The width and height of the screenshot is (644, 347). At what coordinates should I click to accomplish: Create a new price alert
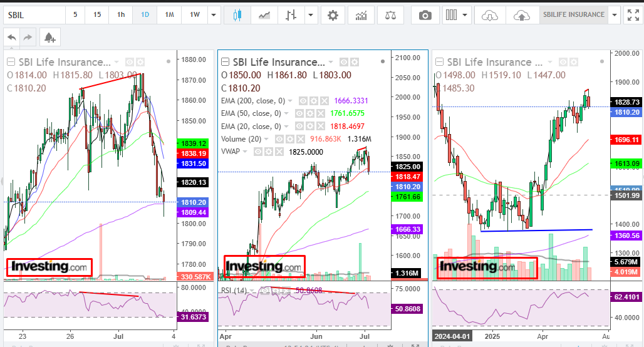(x=50, y=38)
